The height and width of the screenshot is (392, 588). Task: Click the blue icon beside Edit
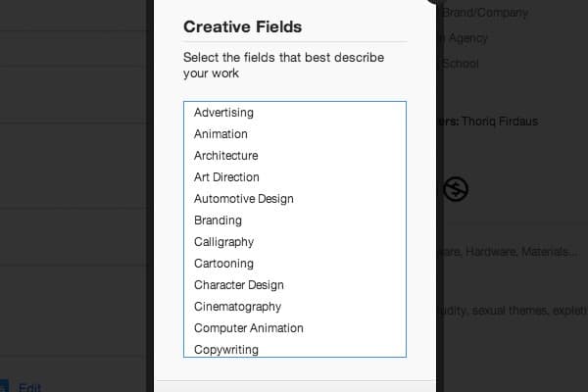(x=4, y=386)
